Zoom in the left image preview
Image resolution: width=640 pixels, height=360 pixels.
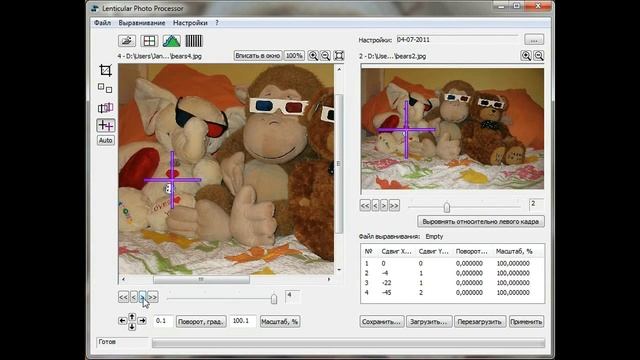tap(313, 56)
